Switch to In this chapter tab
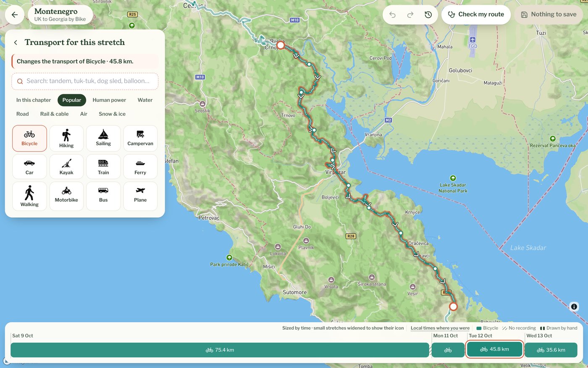The height and width of the screenshot is (368, 588). [x=34, y=100]
